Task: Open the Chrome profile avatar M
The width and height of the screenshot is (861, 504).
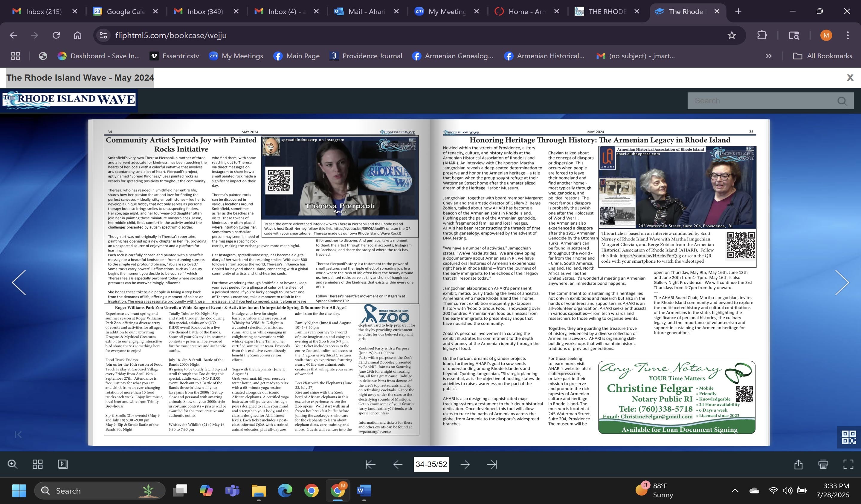Action: pyautogui.click(x=826, y=35)
